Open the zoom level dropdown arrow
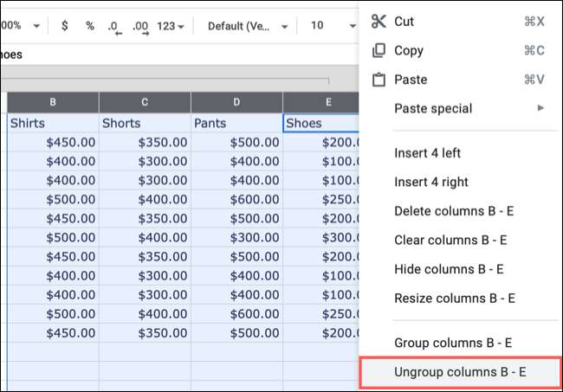Viewport: 563px width, 392px height. click(36, 26)
